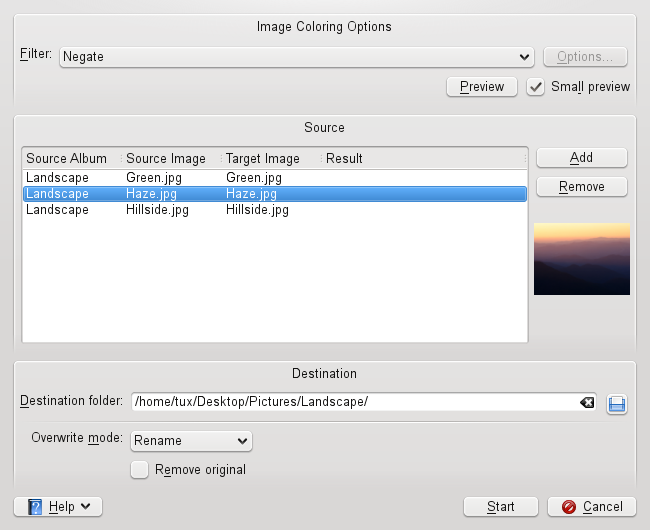Viewport: 650px width, 530px height.
Task: Click the Result column header
Action: click(344, 158)
